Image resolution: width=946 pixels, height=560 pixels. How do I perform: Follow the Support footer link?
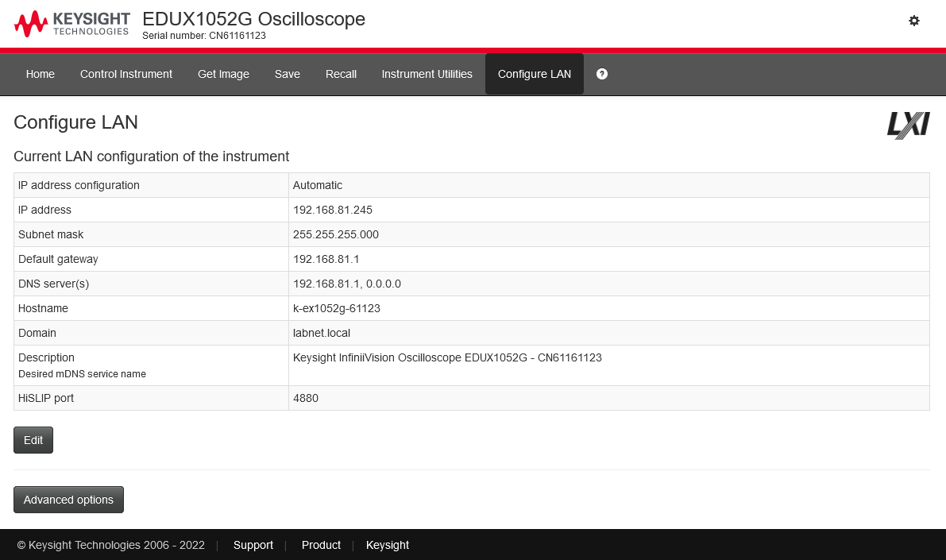tap(253, 545)
